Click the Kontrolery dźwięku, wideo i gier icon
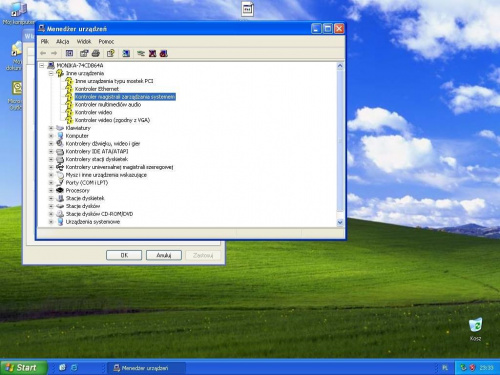Viewport: 500px width, 375px height. click(60, 143)
